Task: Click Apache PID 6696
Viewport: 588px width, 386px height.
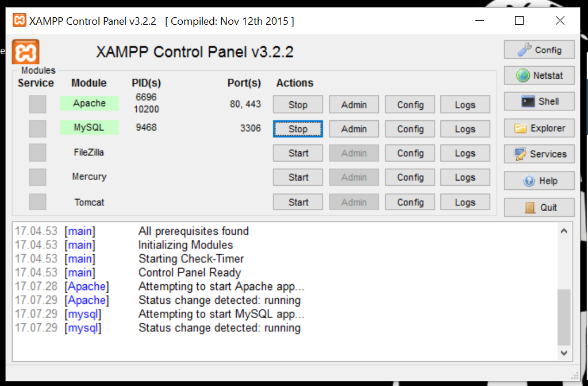Action: pos(146,97)
